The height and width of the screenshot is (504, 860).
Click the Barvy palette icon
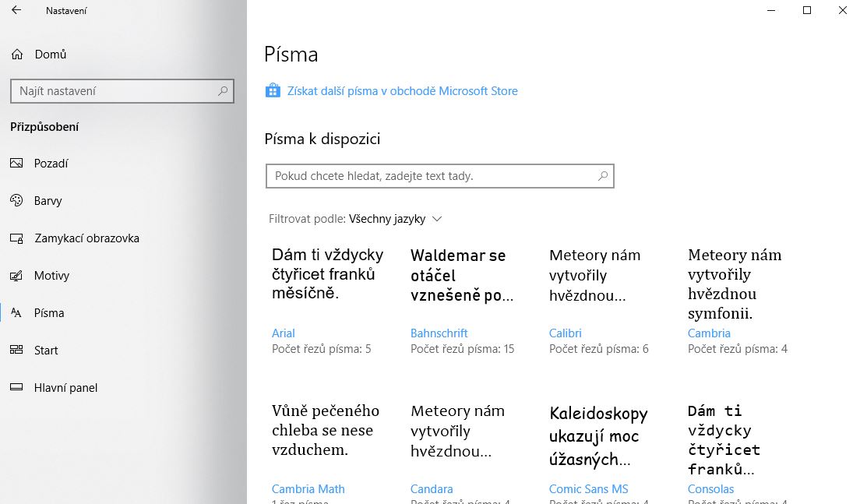coord(16,200)
